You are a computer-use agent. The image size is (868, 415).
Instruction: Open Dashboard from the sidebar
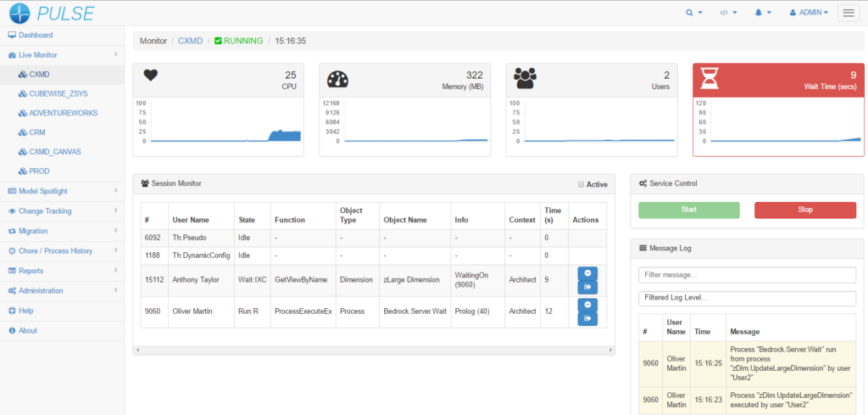(x=36, y=35)
